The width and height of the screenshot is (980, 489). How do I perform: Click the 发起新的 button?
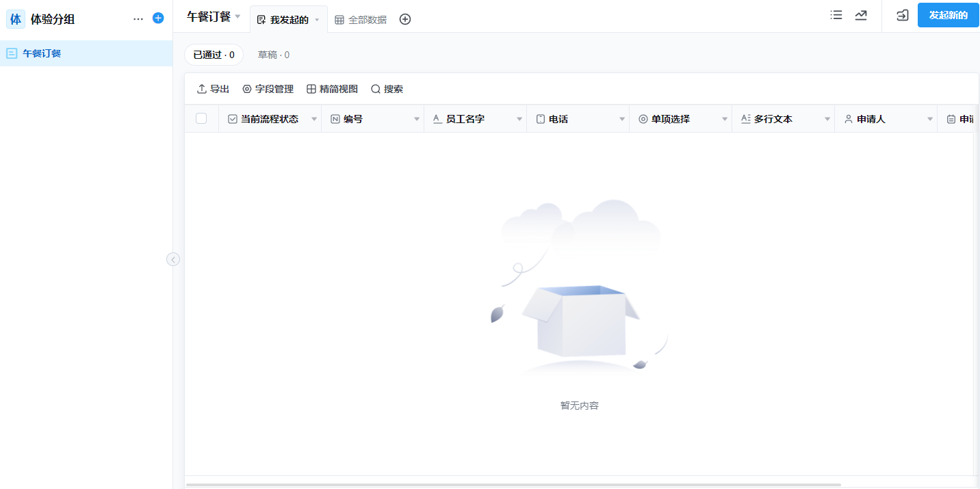(x=948, y=14)
